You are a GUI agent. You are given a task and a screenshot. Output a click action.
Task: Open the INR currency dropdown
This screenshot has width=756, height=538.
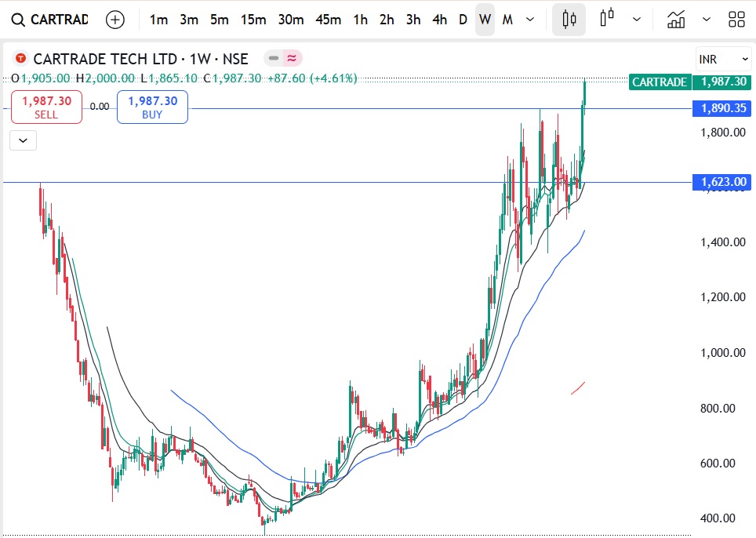pyautogui.click(x=722, y=59)
